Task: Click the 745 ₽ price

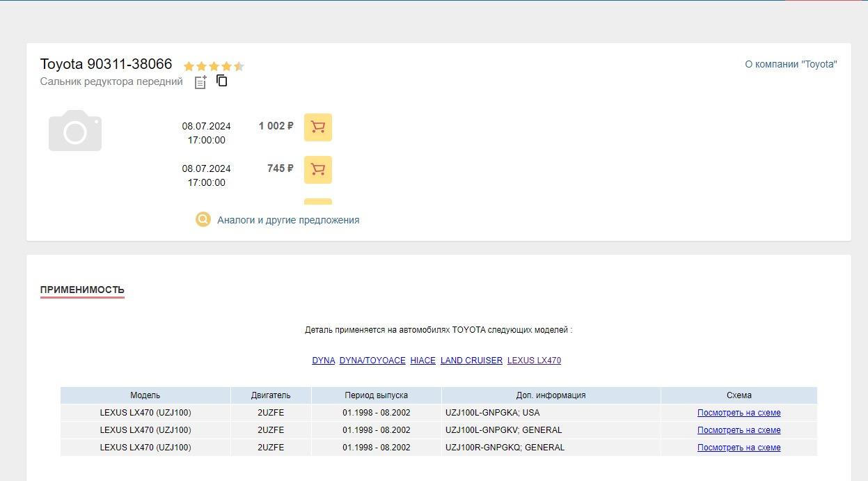Action: tap(281, 168)
